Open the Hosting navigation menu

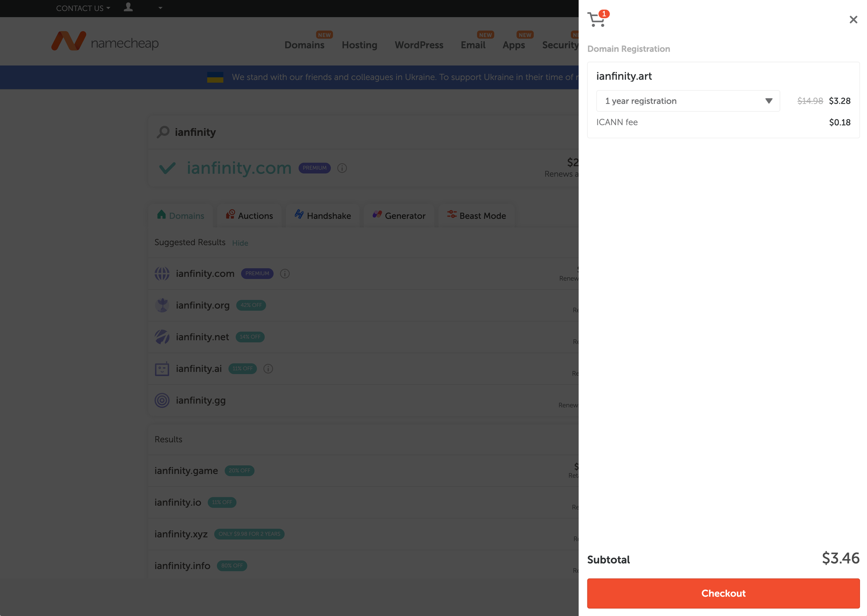point(359,45)
